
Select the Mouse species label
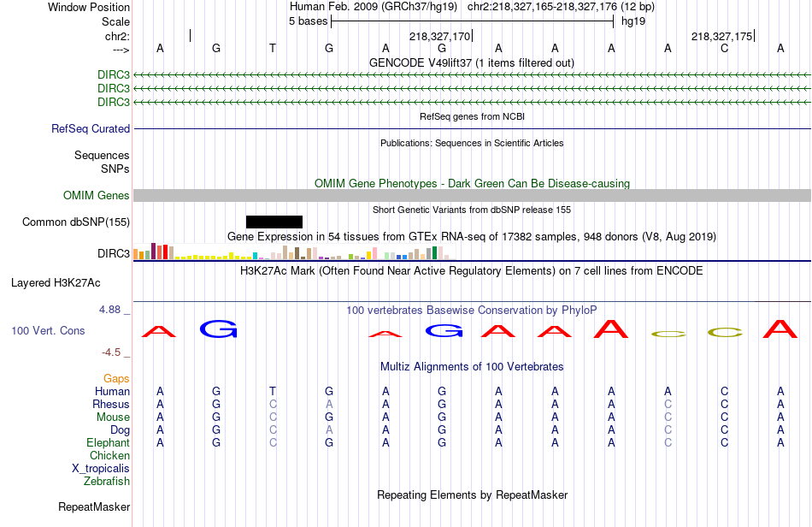(x=113, y=417)
